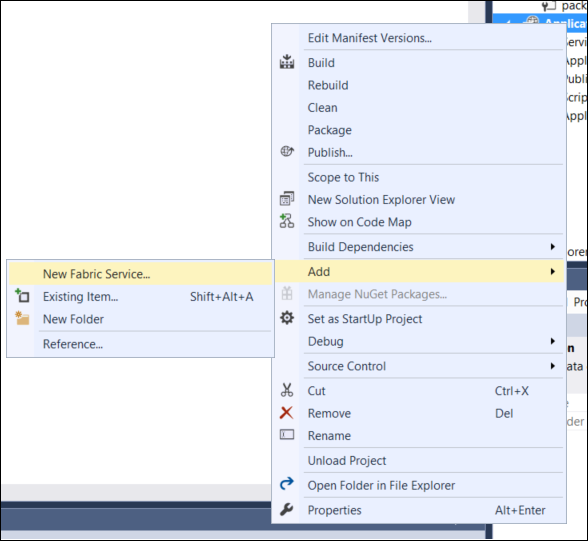Screen dimensions: 588x541
Task: Select Rebuild from the context menu
Action: point(419,85)
